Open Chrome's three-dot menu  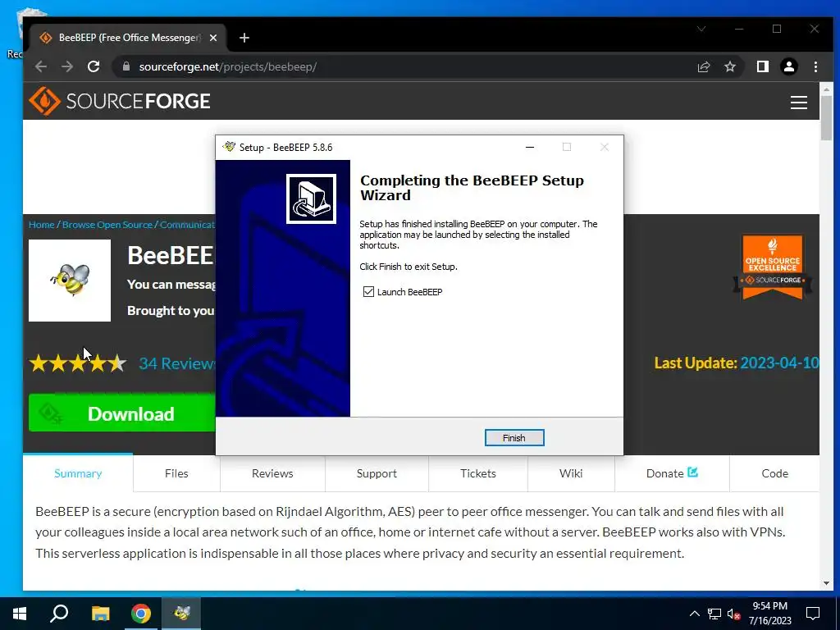(815, 66)
